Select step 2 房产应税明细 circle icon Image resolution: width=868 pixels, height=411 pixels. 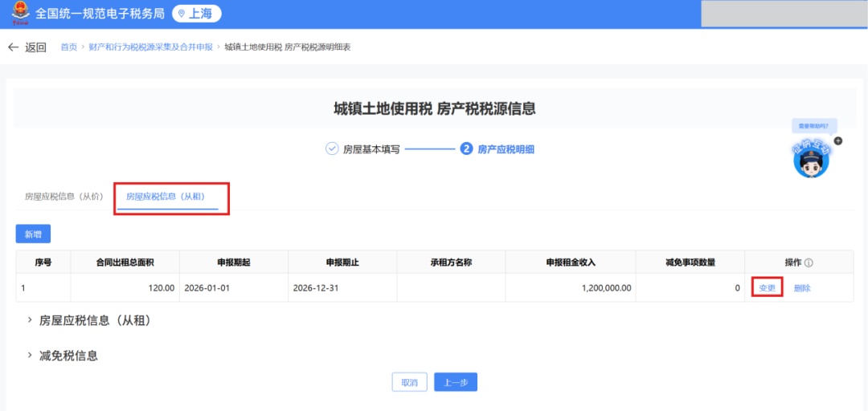click(x=466, y=149)
